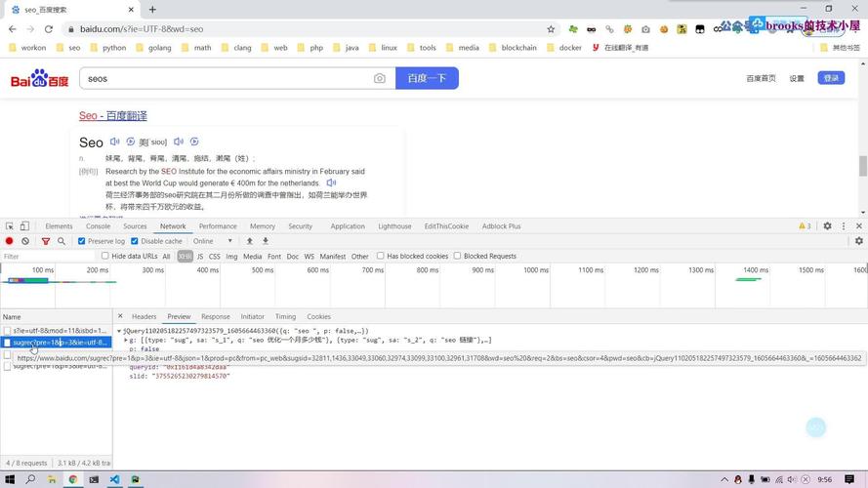Image resolution: width=868 pixels, height=488 pixels.
Task: Click the blue login button on Baidu
Action: click(831, 78)
